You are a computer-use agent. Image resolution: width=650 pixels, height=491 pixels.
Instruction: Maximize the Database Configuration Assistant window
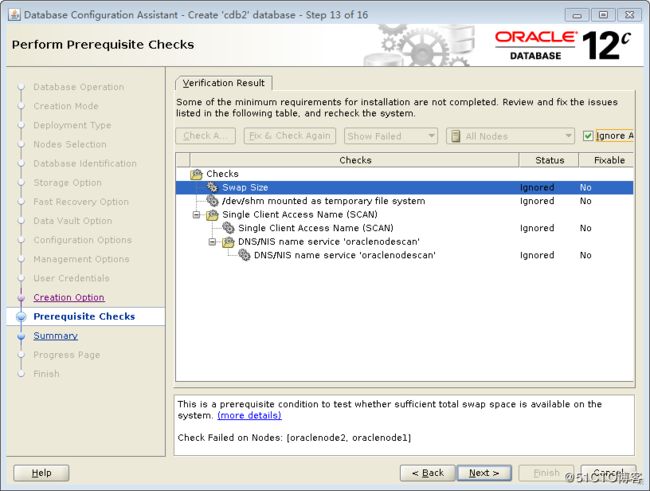coord(603,15)
